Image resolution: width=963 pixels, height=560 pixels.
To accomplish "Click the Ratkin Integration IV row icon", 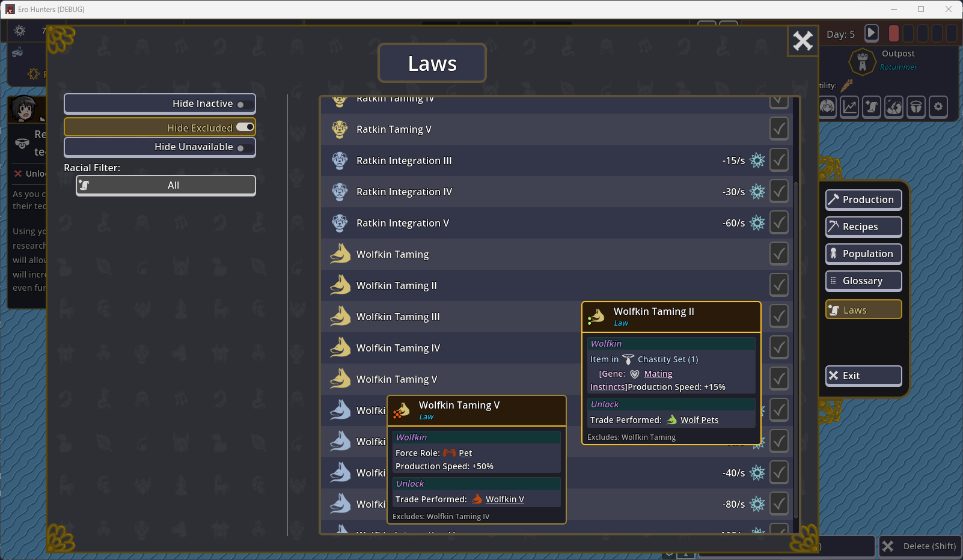I will (x=340, y=192).
